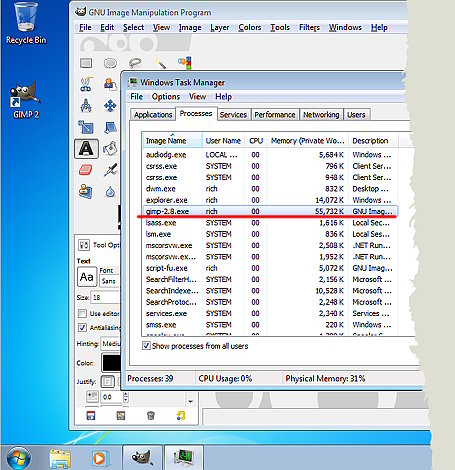
Task: Open the Hinting dropdown in Tool Options
Action: (110, 344)
